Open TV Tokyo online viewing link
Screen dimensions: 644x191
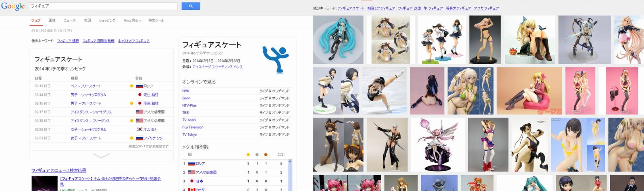point(189,134)
